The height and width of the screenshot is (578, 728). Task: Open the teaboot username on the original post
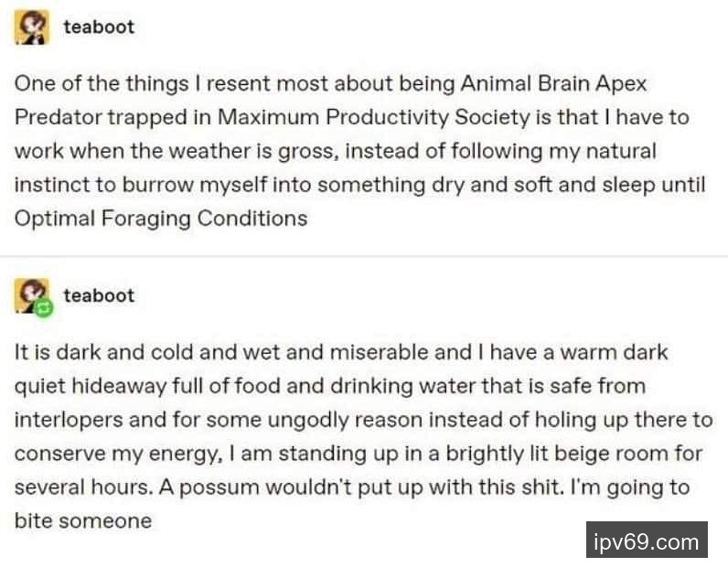pyautogui.click(x=98, y=27)
